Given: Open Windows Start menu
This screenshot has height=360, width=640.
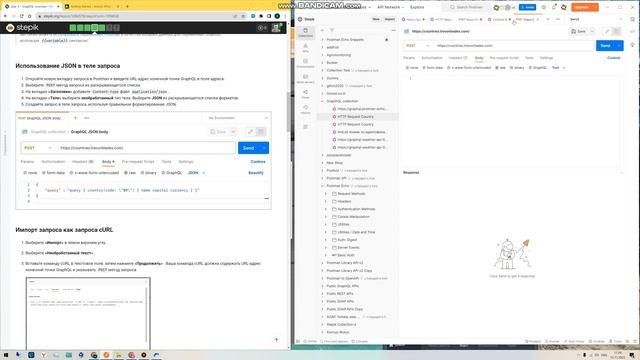Looking at the screenshot, I should (6, 355).
